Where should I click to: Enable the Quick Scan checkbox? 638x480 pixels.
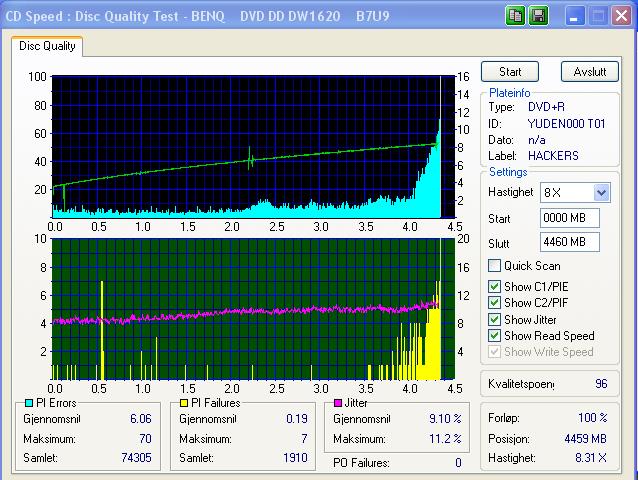pyautogui.click(x=494, y=266)
